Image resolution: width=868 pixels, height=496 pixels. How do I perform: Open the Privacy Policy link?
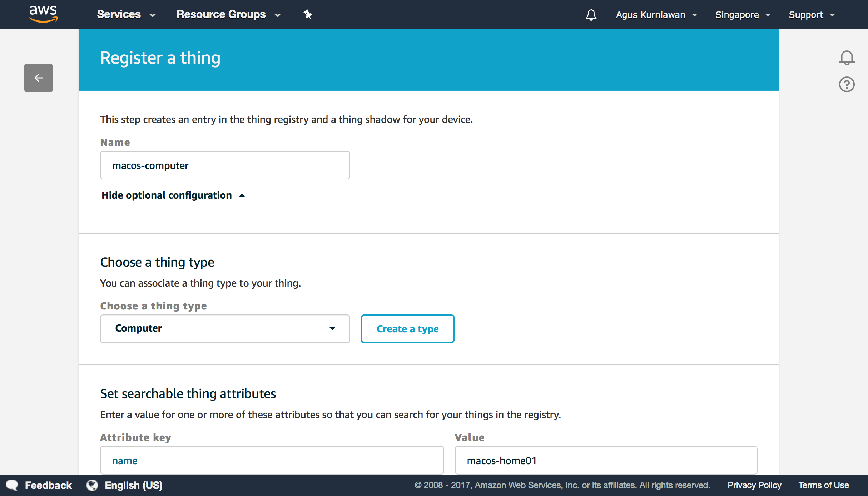tap(754, 485)
